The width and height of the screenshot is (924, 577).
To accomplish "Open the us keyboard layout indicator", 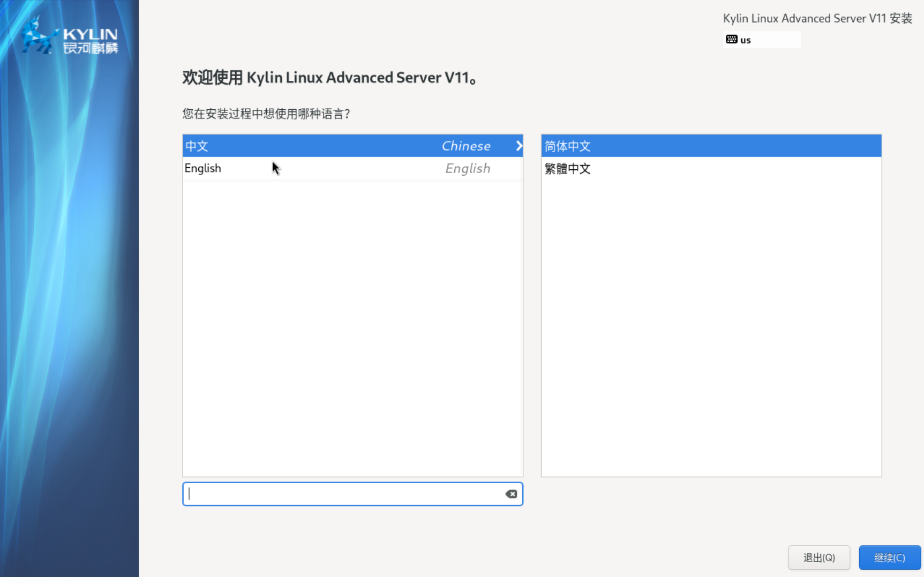I will pyautogui.click(x=762, y=40).
